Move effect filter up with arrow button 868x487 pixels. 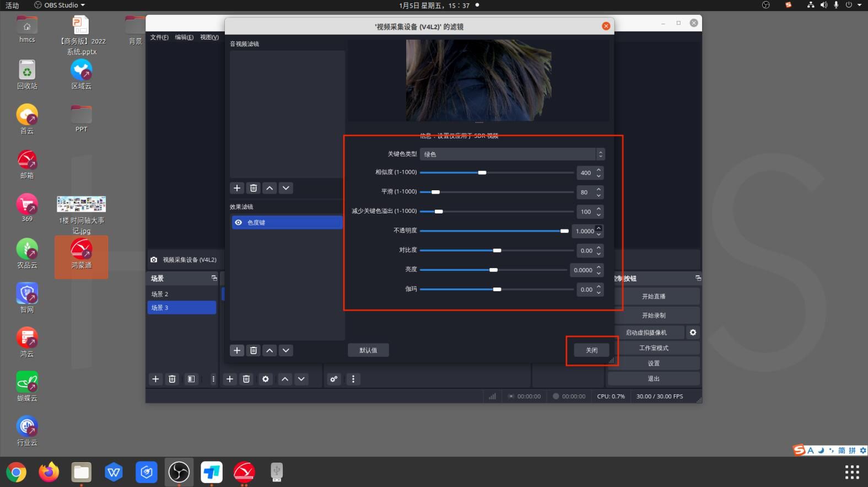(x=269, y=350)
